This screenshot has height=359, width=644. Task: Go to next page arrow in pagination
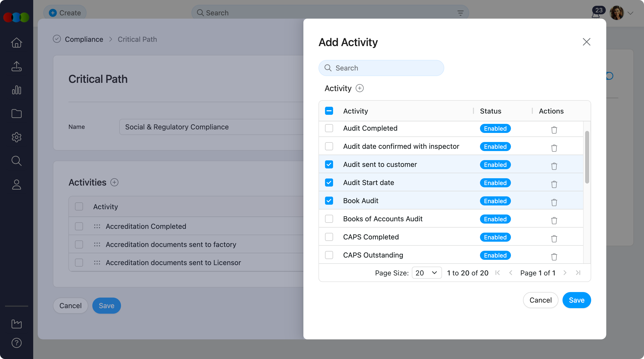(x=565, y=273)
